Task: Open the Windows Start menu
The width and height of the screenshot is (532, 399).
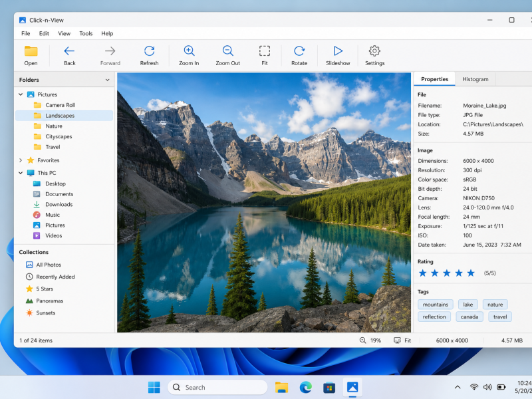Action: click(154, 387)
